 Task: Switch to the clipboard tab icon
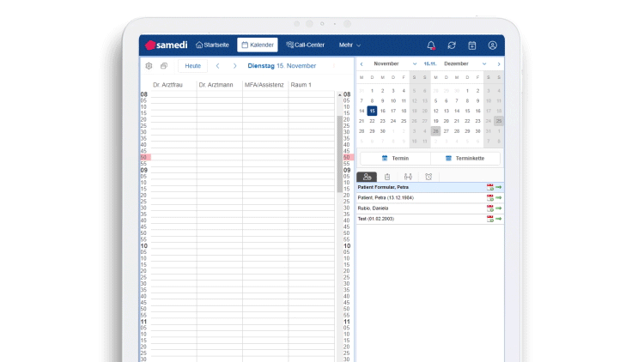(387, 177)
